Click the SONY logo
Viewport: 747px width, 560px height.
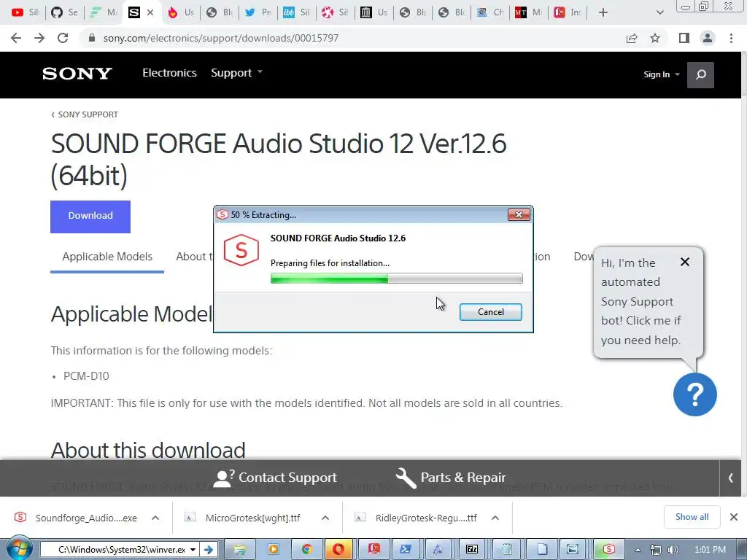tap(77, 74)
